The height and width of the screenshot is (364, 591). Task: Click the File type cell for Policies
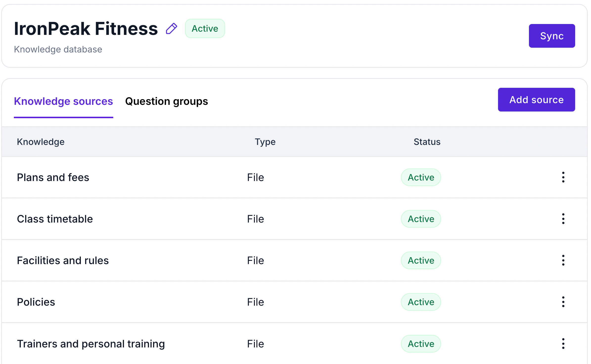click(256, 302)
